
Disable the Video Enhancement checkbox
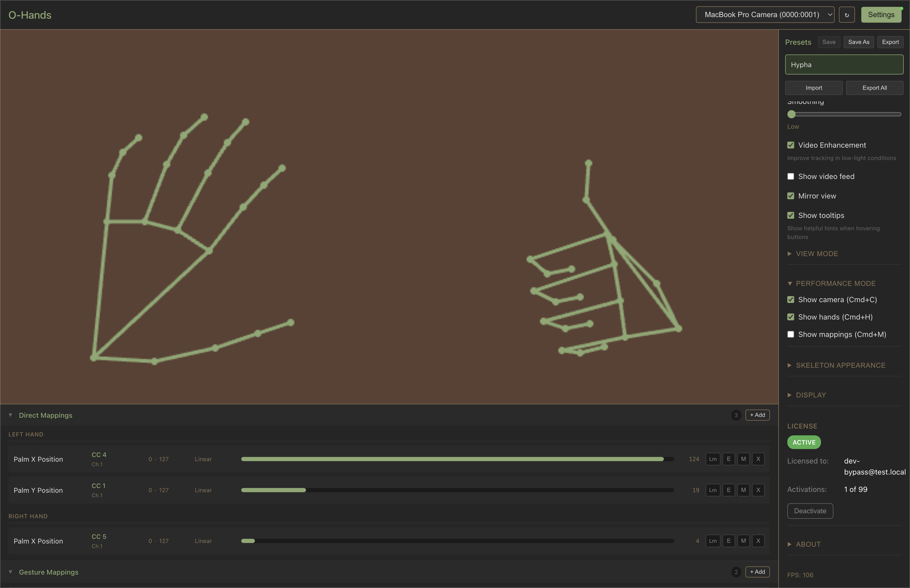(790, 145)
